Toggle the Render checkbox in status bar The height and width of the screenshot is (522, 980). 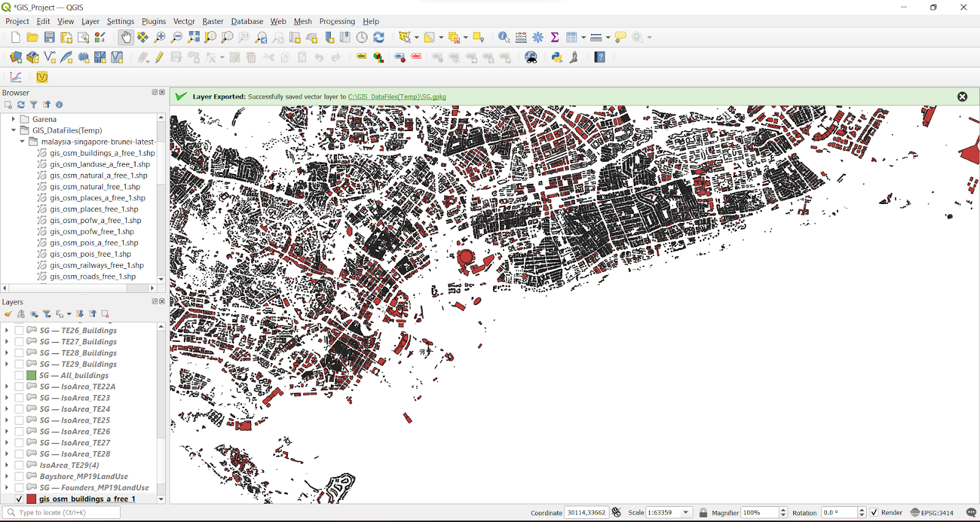874,512
